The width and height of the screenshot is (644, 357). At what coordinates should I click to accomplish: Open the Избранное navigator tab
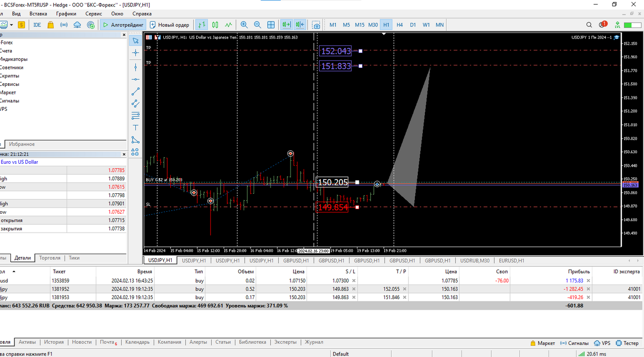pyautogui.click(x=22, y=144)
